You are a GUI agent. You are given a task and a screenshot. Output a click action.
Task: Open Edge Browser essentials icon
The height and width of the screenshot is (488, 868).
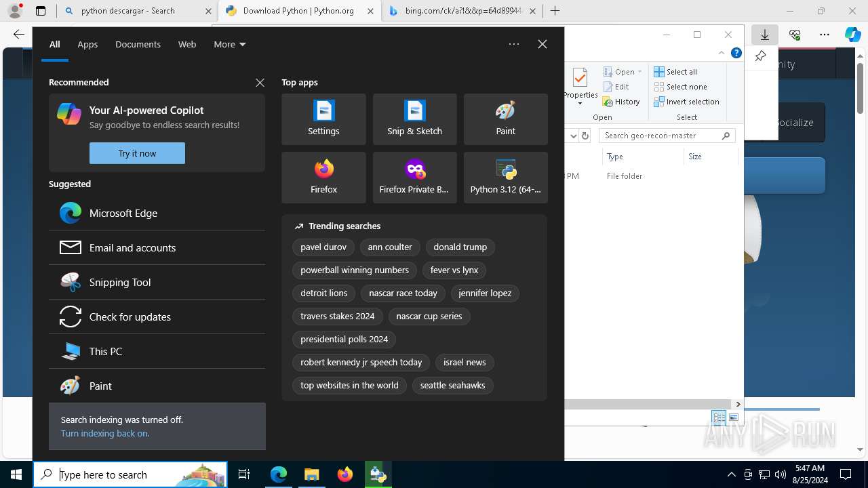coord(795,35)
